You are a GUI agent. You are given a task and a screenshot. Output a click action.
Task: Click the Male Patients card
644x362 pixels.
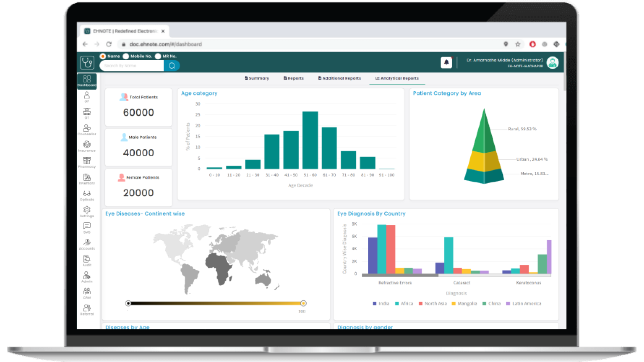[138, 147]
